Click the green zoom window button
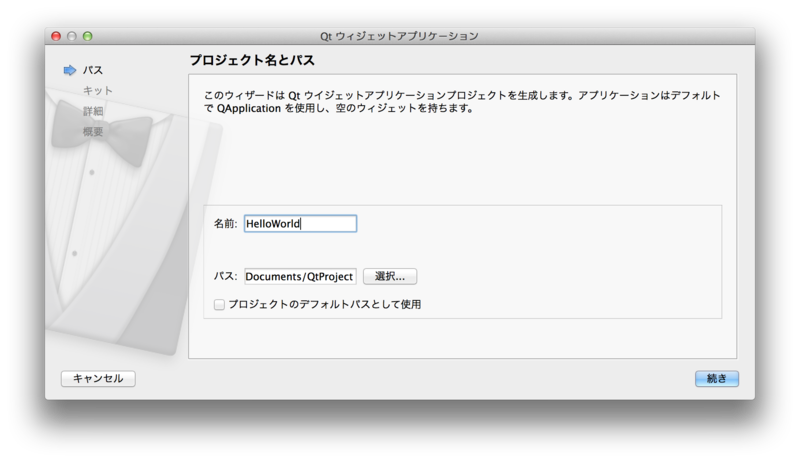800x462 pixels. (88, 36)
